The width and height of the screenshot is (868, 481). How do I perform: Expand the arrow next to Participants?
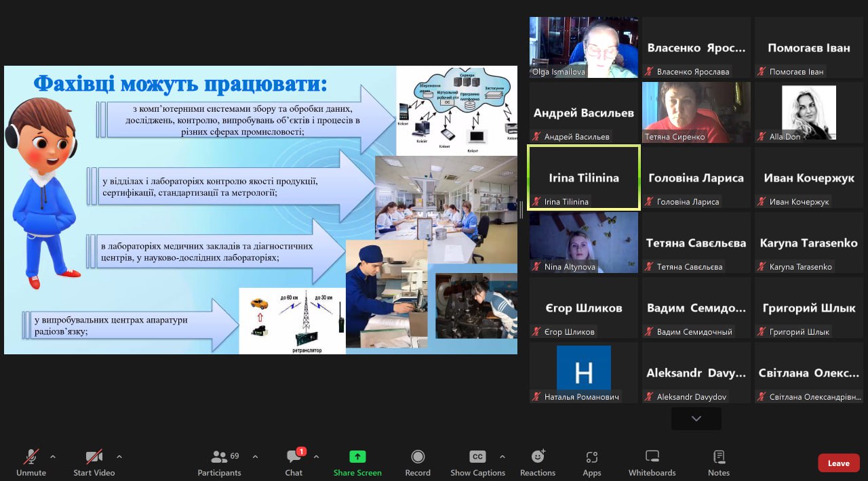coord(255,457)
